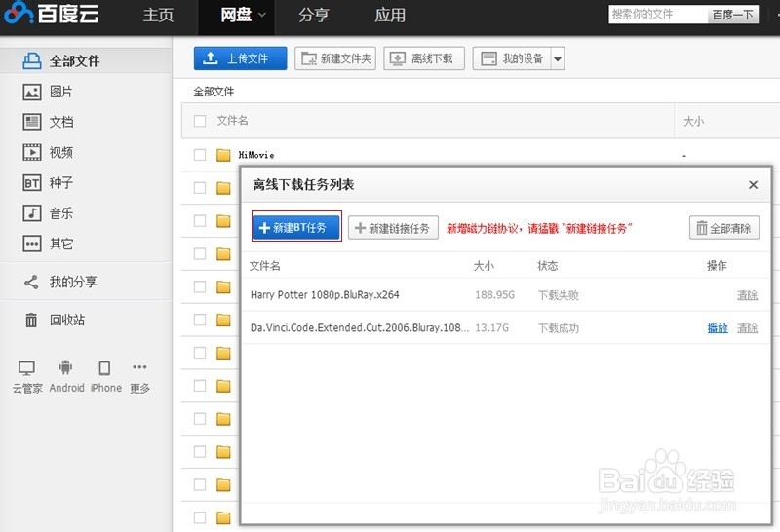
Task: Expand the 网盘 menu chevron
Action: coord(261,15)
